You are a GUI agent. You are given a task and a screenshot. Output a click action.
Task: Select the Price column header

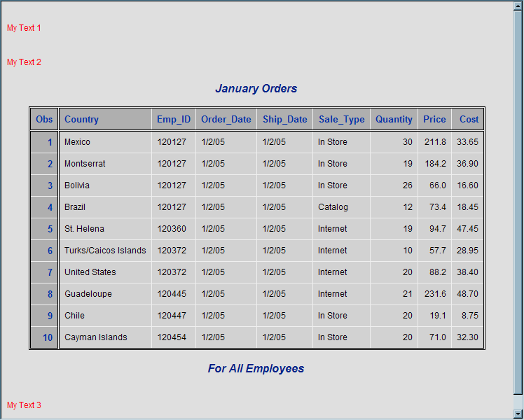(434, 120)
